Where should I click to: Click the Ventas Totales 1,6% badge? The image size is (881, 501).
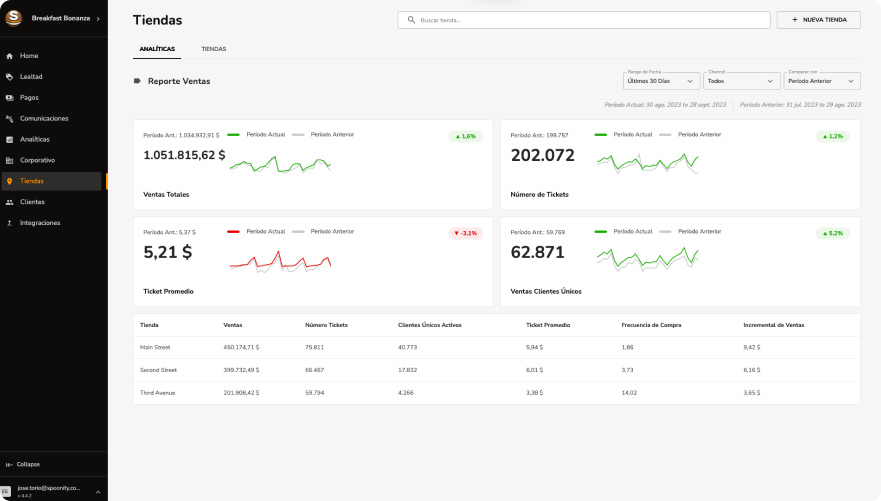[x=466, y=136]
